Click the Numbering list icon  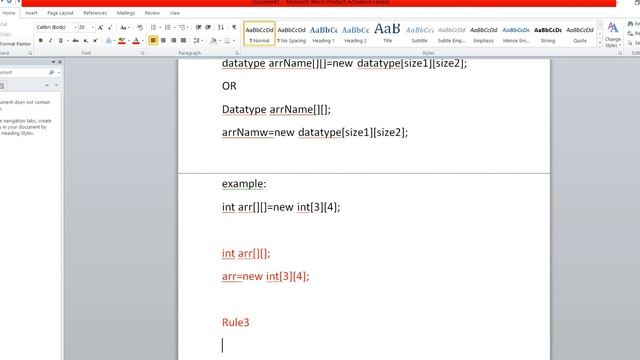pos(168,27)
